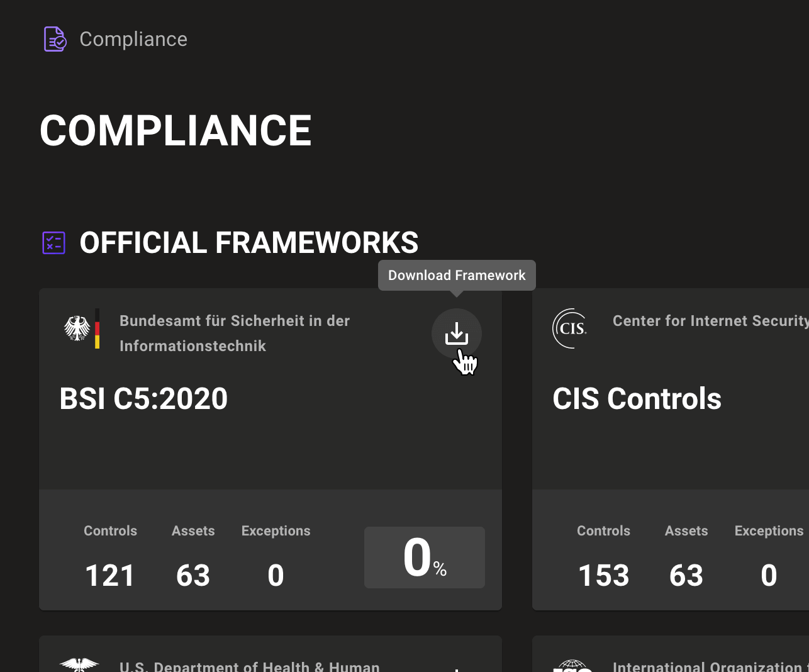Click the Controls count 121 on BSI card

pyautogui.click(x=110, y=574)
